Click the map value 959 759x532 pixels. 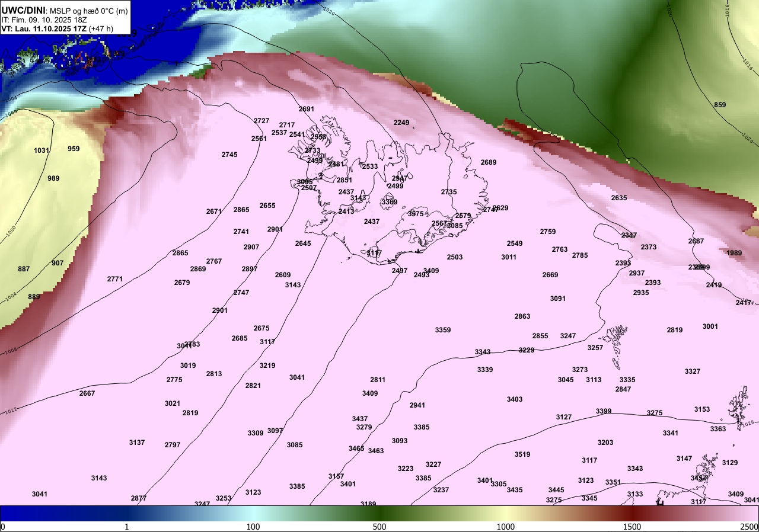point(74,149)
